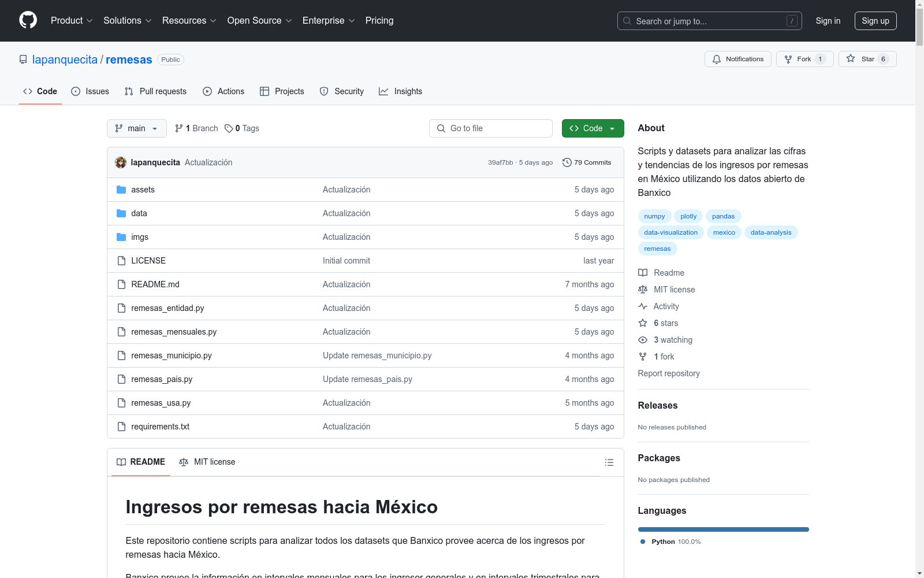The image size is (924, 578).
Task: Switch to the Pull requests tab
Action: tap(155, 91)
